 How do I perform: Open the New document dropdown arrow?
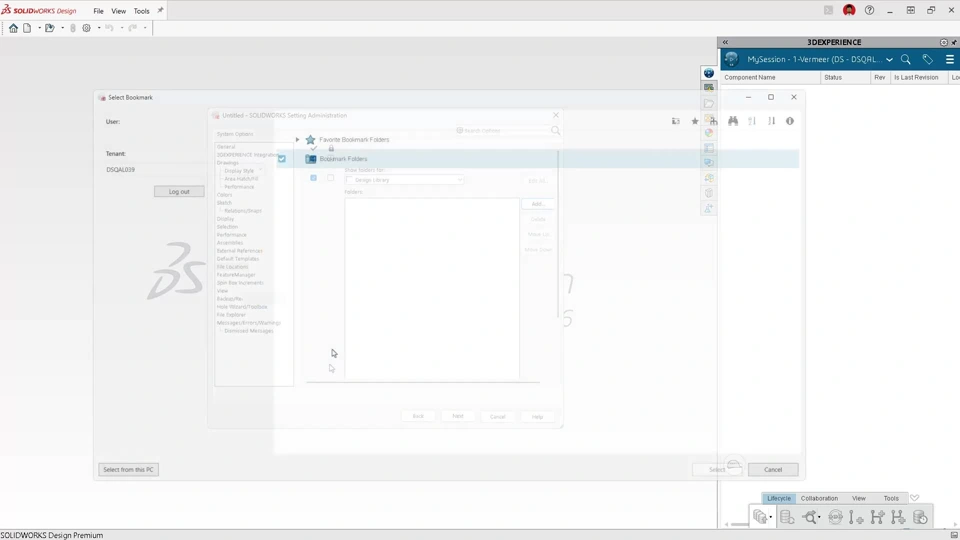coord(39,28)
